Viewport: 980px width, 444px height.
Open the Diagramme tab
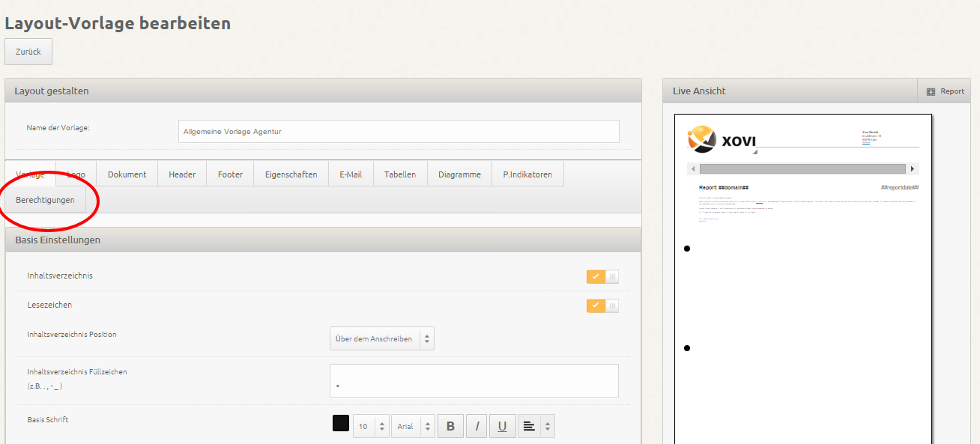(459, 174)
